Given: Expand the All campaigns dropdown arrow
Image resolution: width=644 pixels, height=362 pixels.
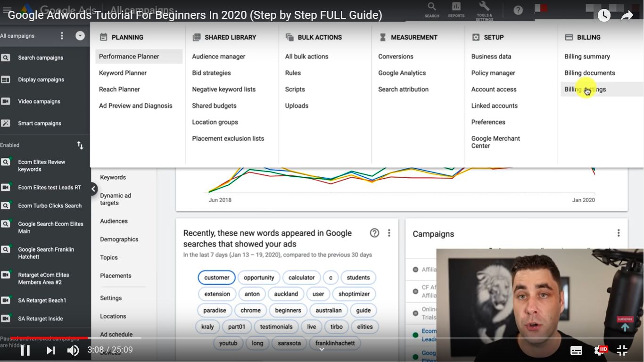Looking at the screenshot, I should click(80, 36).
